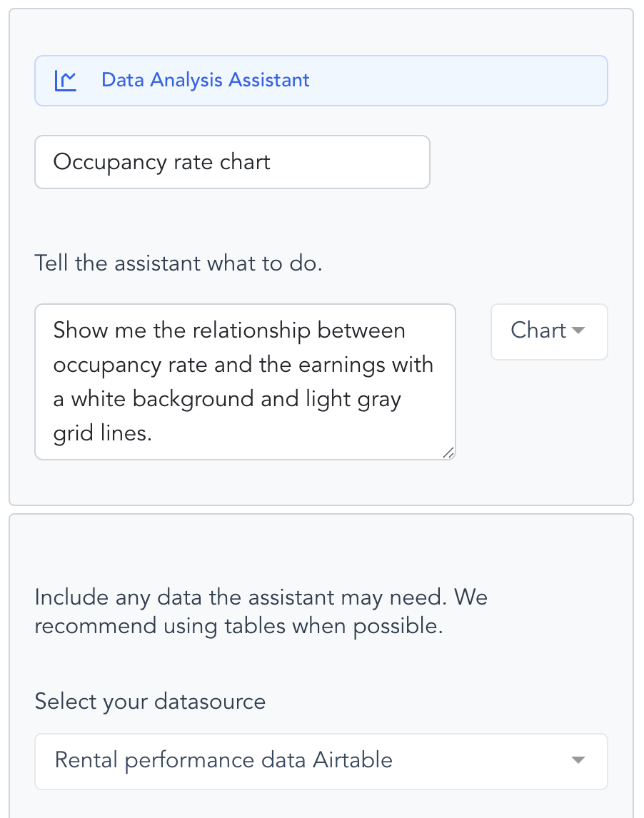The width and height of the screenshot is (644, 818).
Task: Click the datasource dropdown arrow icon
Action: (578, 761)
